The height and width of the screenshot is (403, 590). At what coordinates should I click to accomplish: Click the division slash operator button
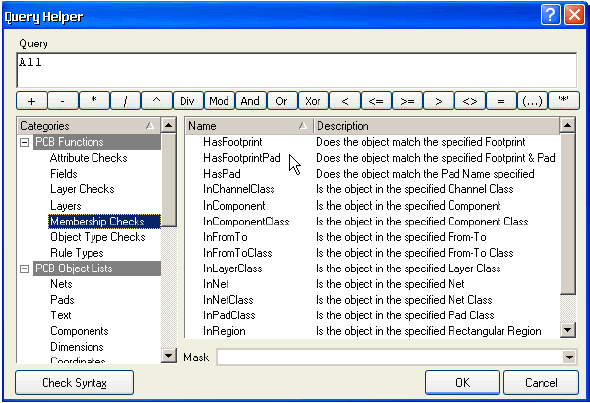[x=125, y=101]
